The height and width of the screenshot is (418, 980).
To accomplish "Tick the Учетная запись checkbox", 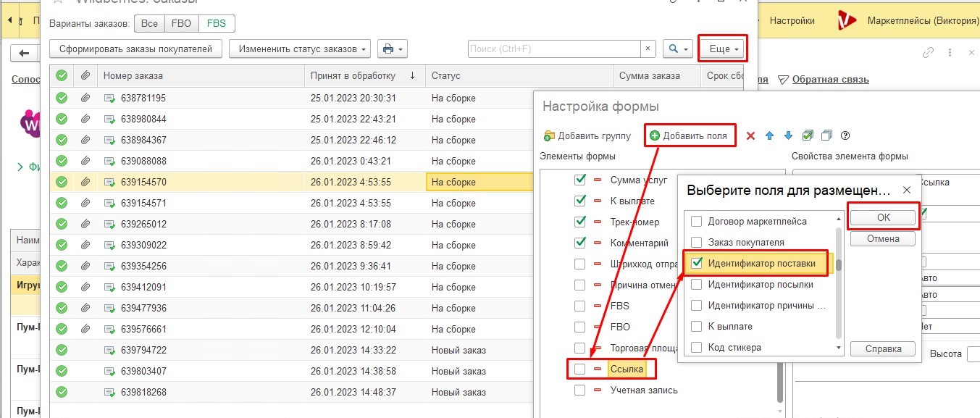I will click(579, 390).
